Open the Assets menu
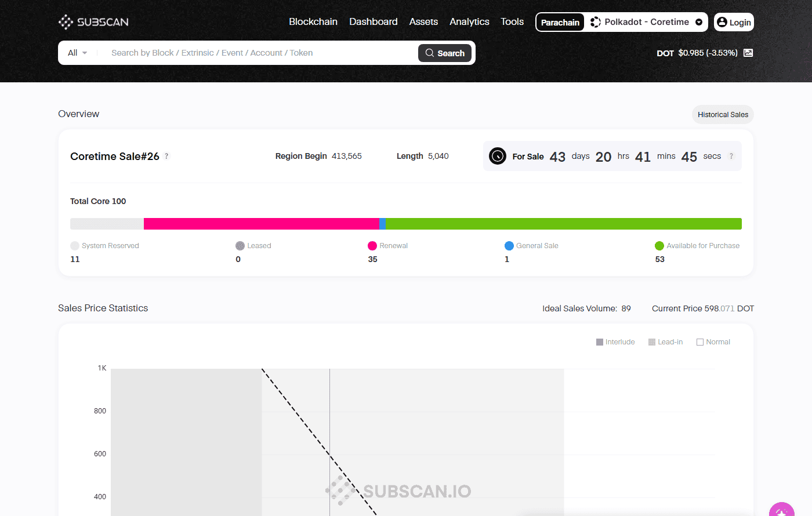This screenshot has width=812, height=516. 423,21
